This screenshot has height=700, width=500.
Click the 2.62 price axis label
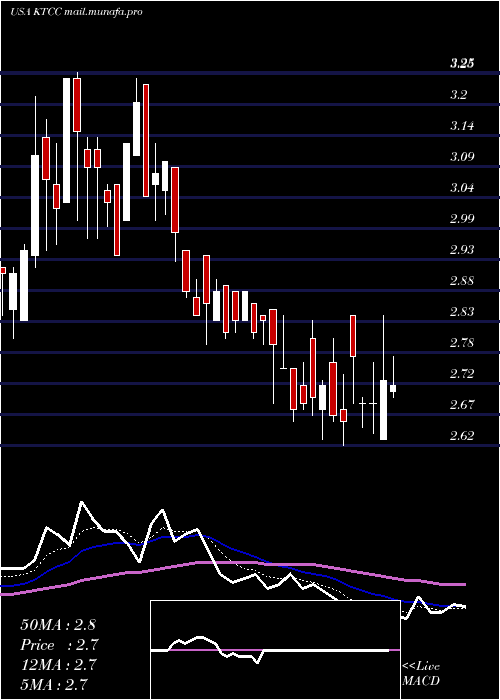click(461, 436)
